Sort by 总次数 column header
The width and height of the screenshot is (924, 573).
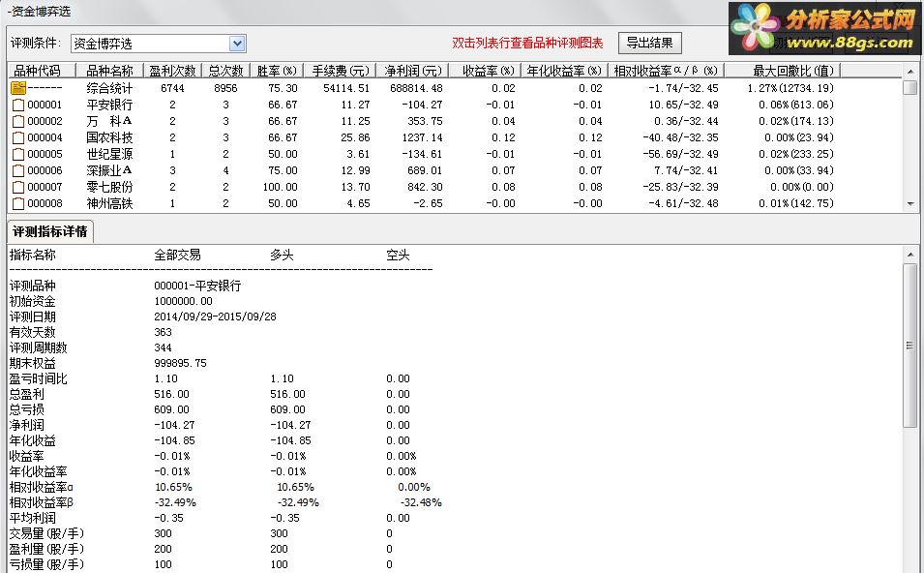pos(225,71)
